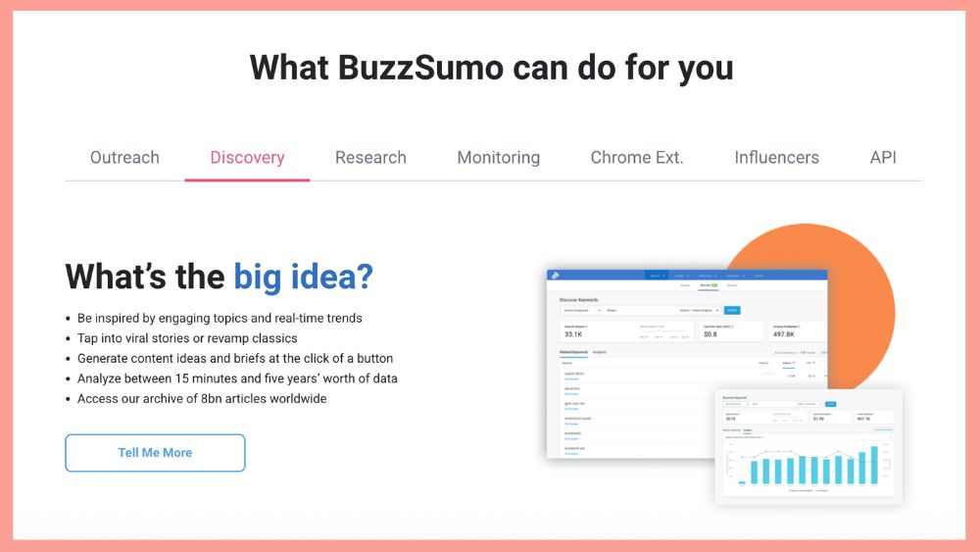Open the Research tab

click(370, 158)
